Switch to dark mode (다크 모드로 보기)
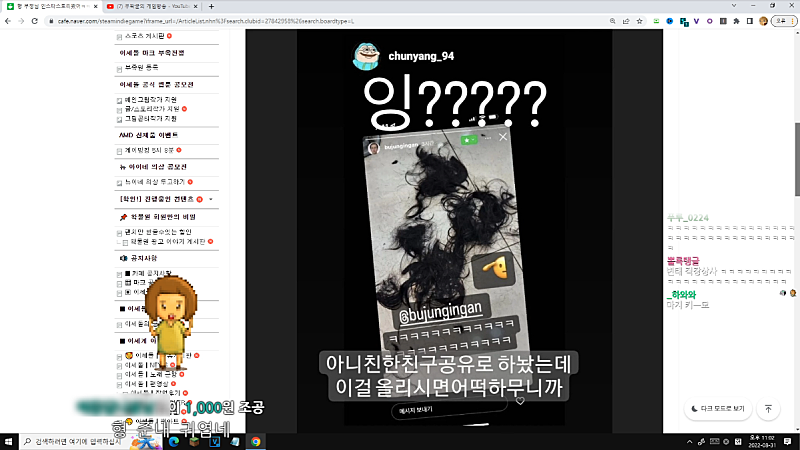 tap(718, 409)
